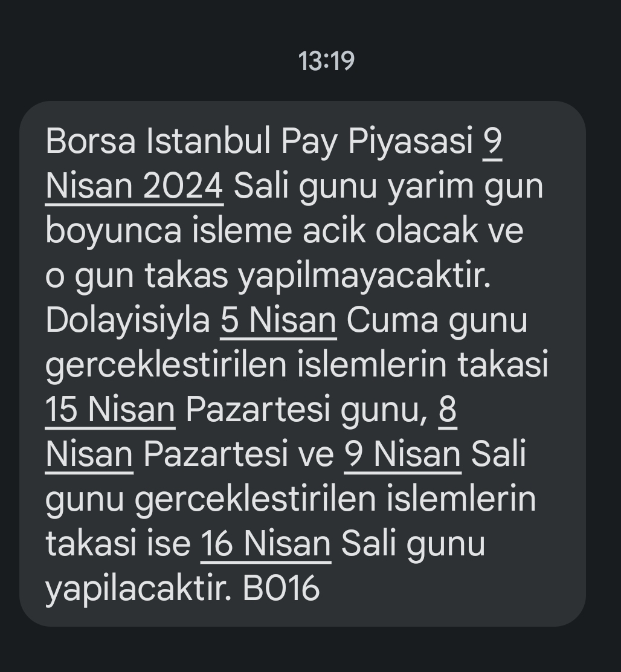Click the "B016" code ending the message

tap(281, 589)
